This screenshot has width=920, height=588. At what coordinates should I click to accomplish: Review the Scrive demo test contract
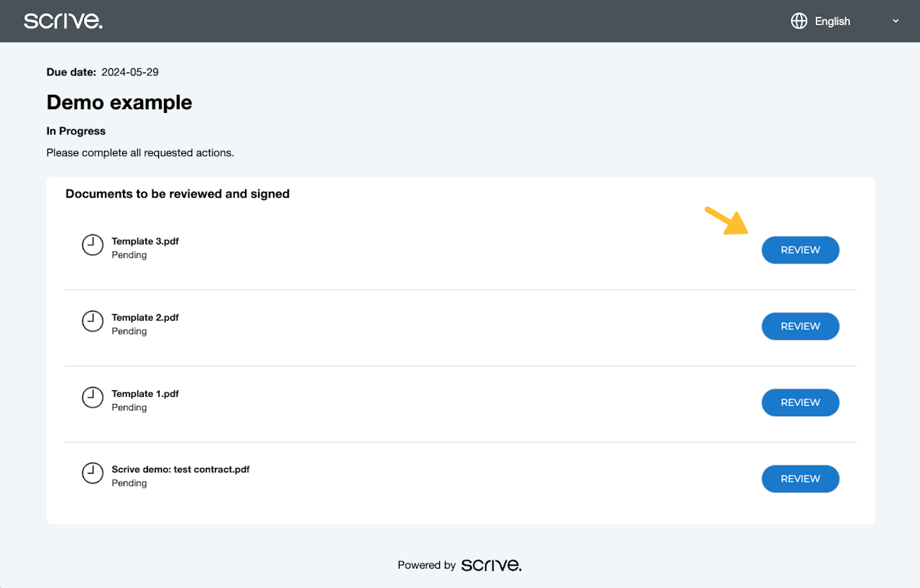tap(800, 479)
